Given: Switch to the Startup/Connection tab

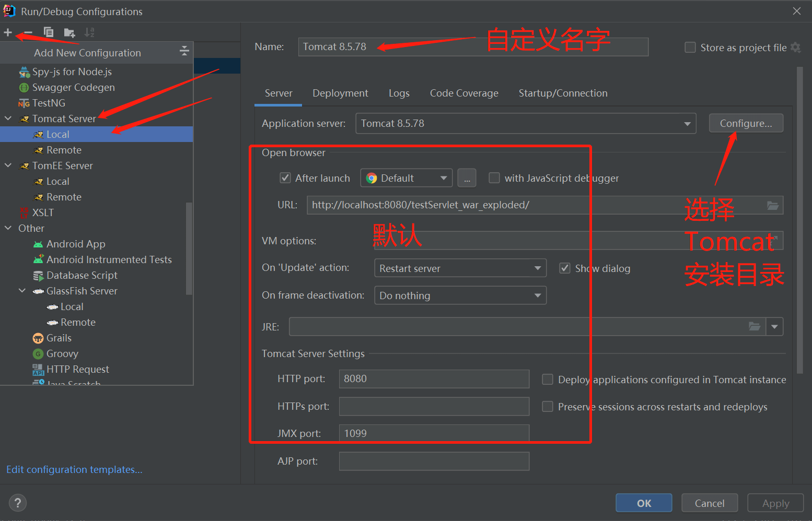Looking at the screenshot, I should click(x=563, y=93).
